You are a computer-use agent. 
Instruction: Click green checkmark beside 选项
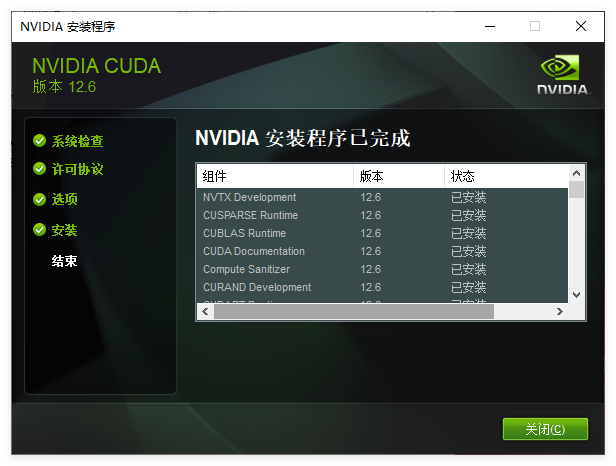point(39,199)
